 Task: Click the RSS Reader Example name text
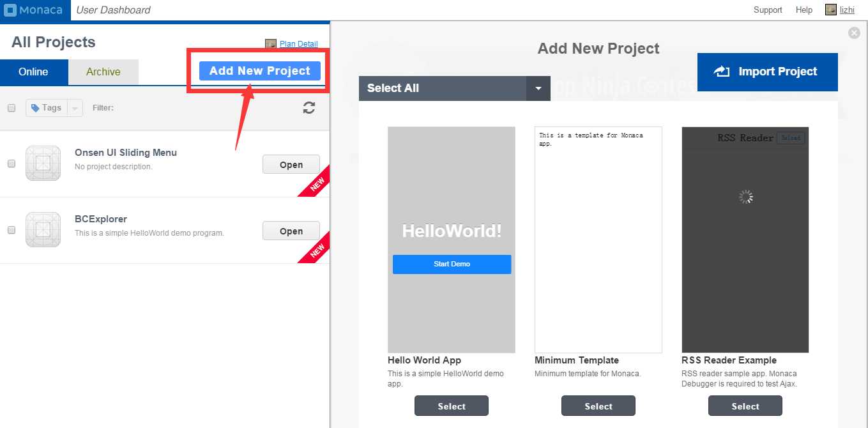(x=729, y=360)
